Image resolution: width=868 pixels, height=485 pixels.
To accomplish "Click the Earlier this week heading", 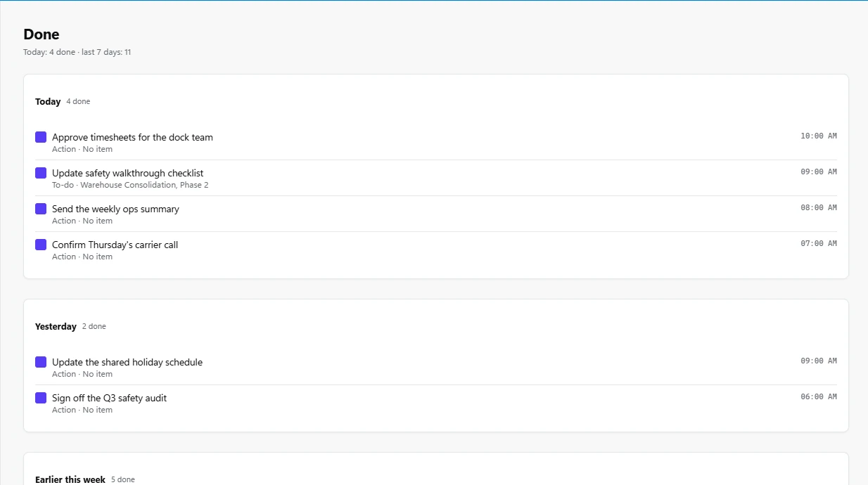I will tap(70, 479).
